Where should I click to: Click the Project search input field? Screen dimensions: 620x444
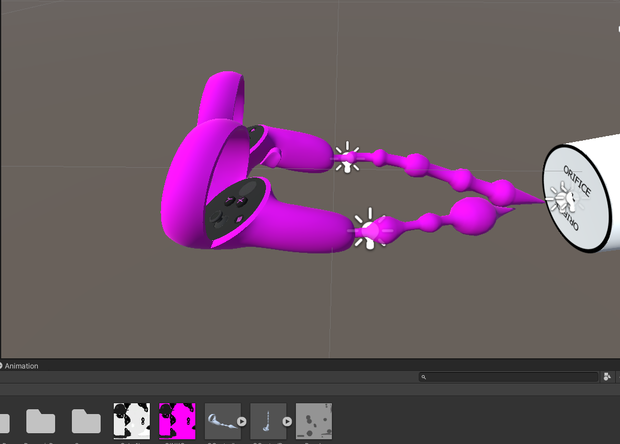(508, 377)
